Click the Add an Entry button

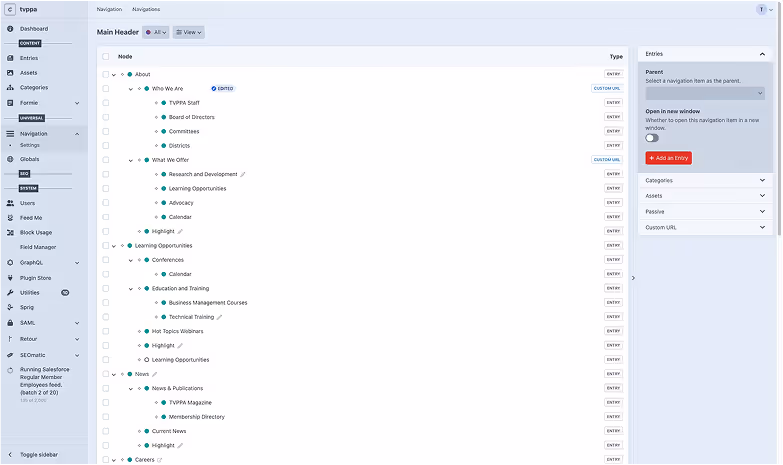coord(668,158)
